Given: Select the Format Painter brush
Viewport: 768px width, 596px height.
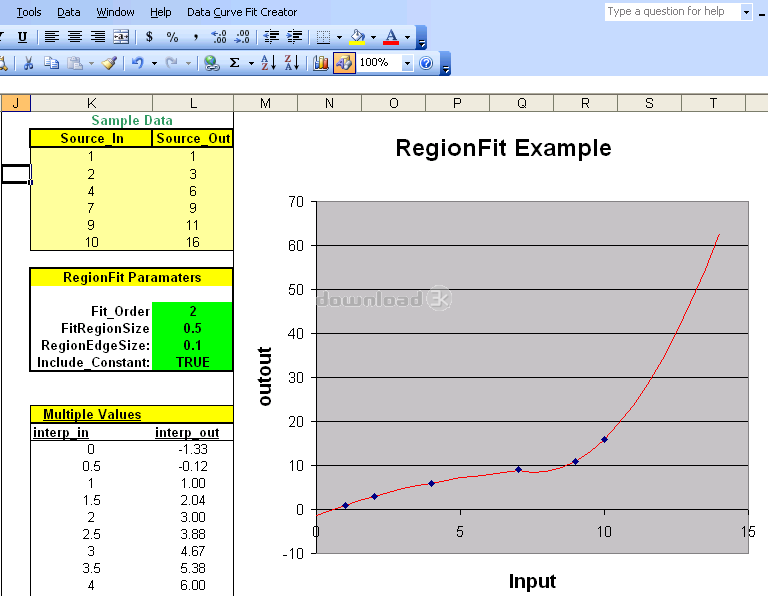Looking at the screenshot, I should click(109, 63).
